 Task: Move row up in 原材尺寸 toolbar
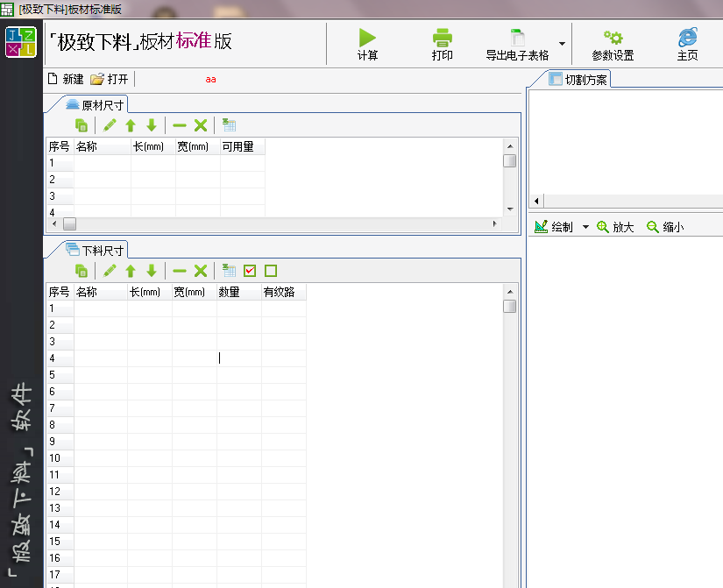[131, 125]
